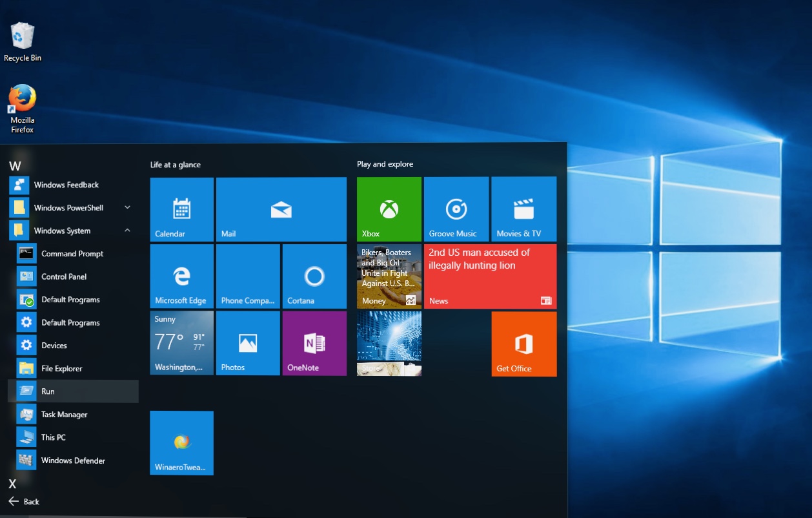The width and height of the screenshot is (812, 518).
Task: Select the Run entry
Action: [x=73, y=391]
